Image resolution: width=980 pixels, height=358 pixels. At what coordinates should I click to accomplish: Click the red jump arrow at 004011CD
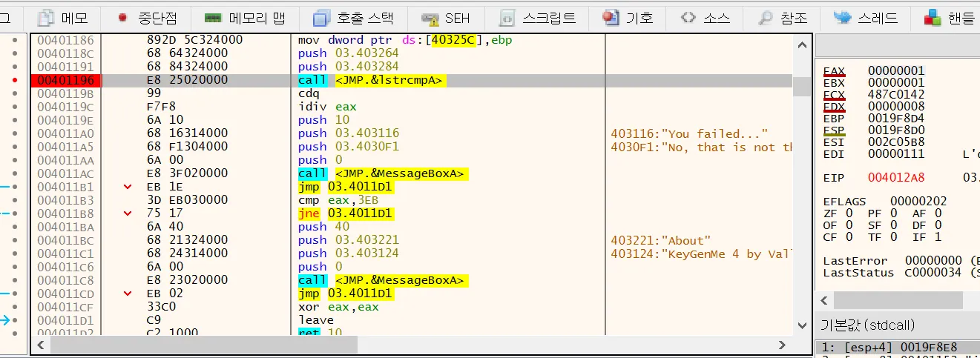128,294
